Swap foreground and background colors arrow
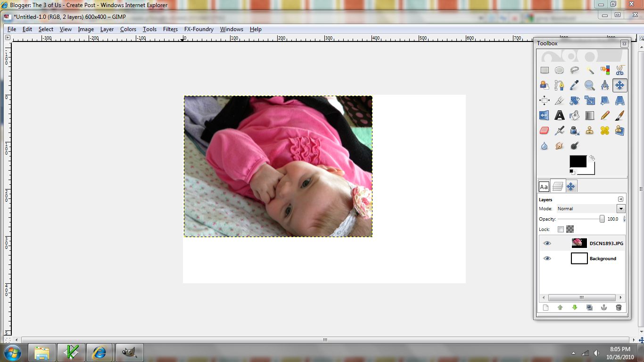 click(x=592, y=158)
